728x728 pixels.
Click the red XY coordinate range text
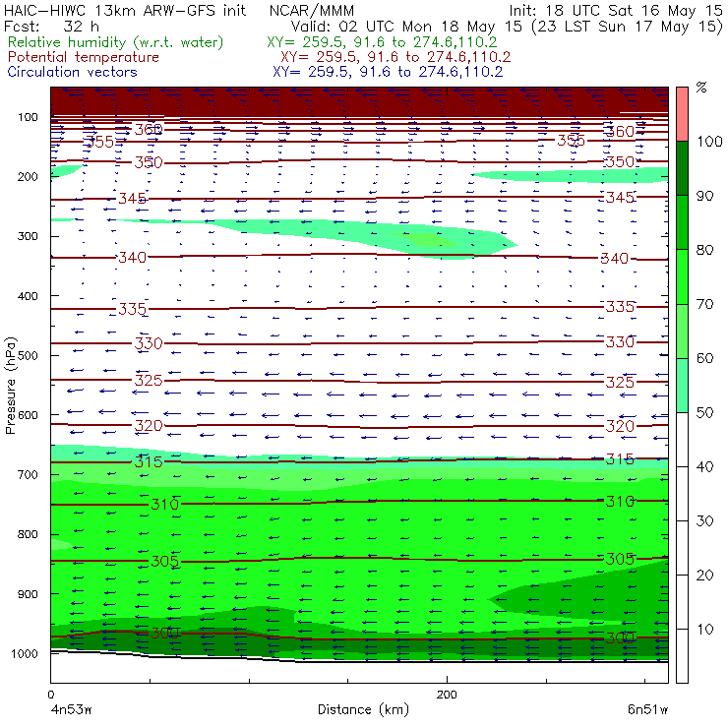(x=395, y=57)
